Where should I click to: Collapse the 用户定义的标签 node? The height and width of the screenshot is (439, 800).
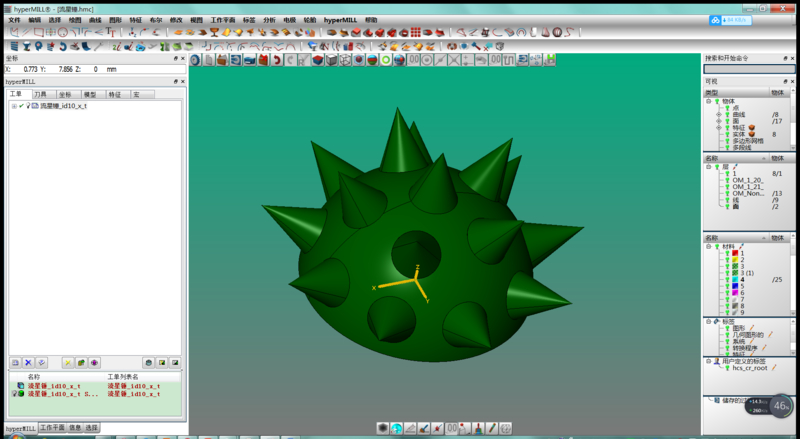point(709,361)
